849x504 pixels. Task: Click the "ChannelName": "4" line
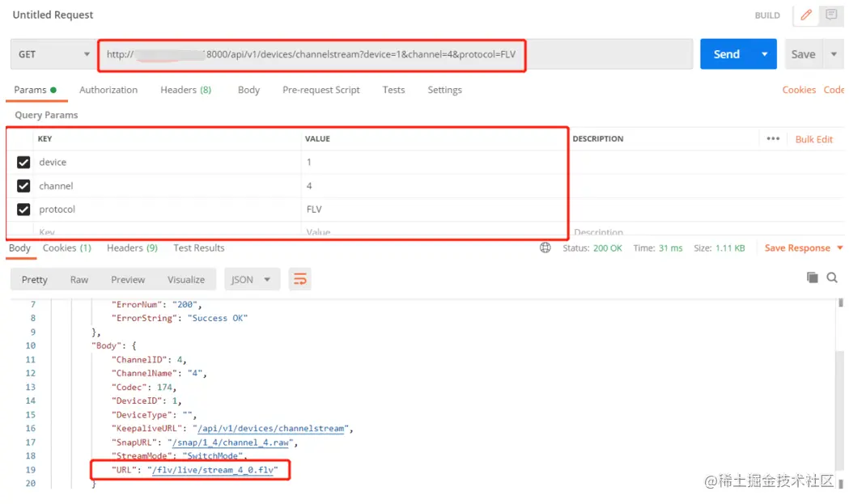(x=159, y=373)
